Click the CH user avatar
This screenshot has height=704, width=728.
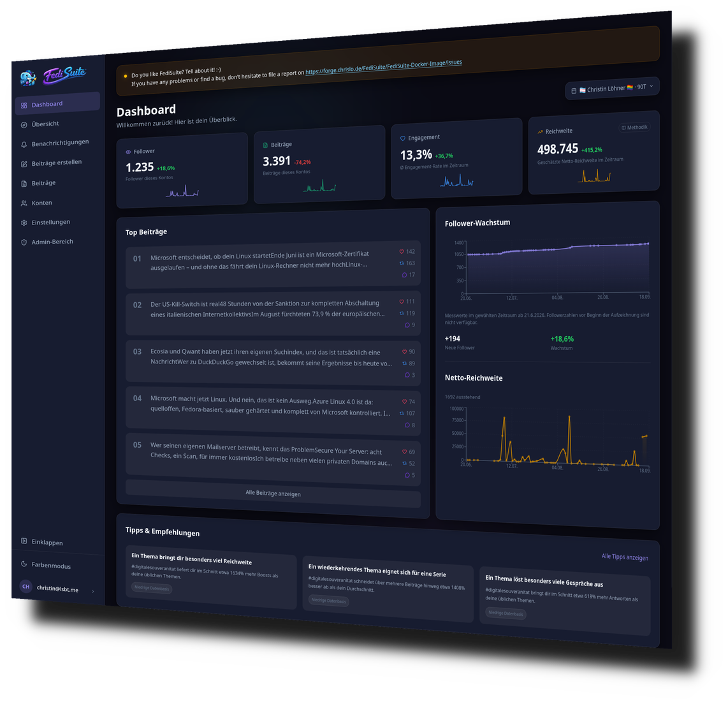(x=25, y=586)
